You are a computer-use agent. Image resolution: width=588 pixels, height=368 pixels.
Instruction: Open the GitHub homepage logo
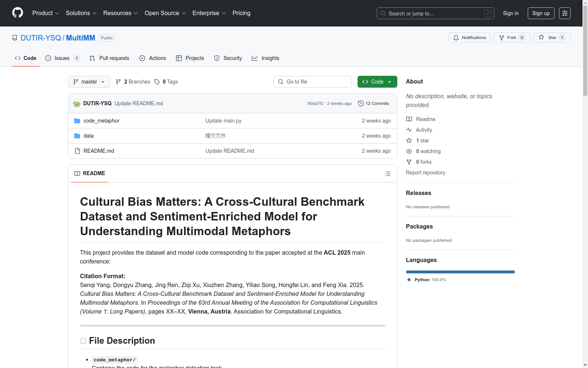18,13
